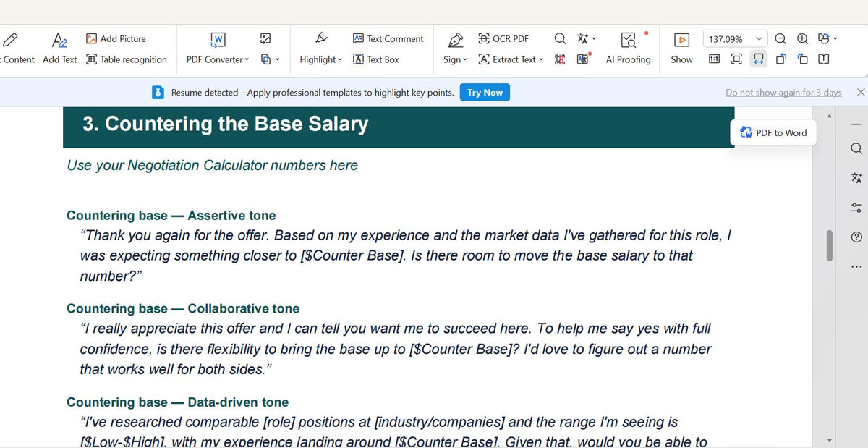Zoom out with the minus magnifier
Screen dimensions: 868x448
[780, 39]
